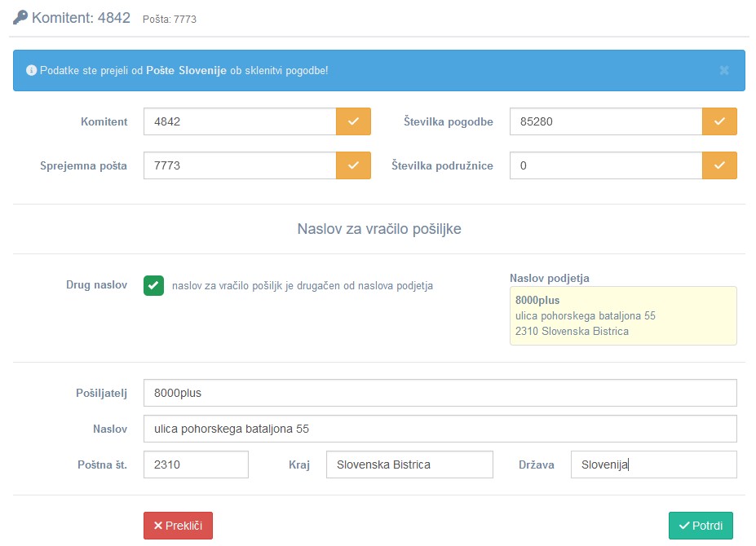The height and width of the screenshot is (546, 756).
Task: Click the info icon in blue alert
Action: tap(31, 71)
